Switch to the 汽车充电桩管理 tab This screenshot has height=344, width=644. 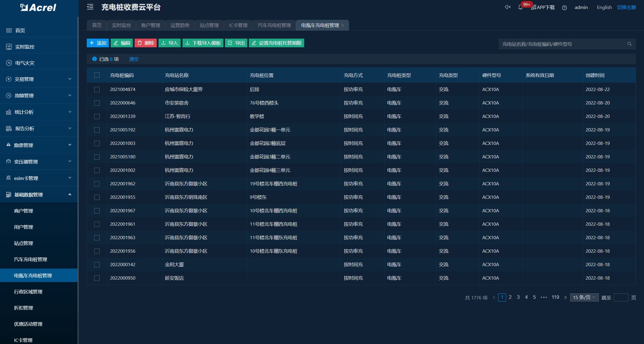273,25
